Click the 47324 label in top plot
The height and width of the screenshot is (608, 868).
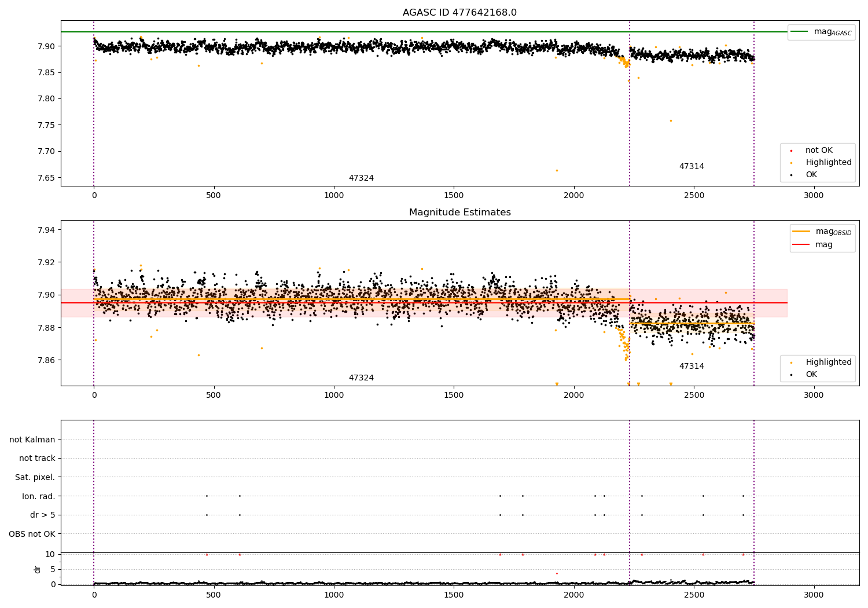click(x=361, y=178)
